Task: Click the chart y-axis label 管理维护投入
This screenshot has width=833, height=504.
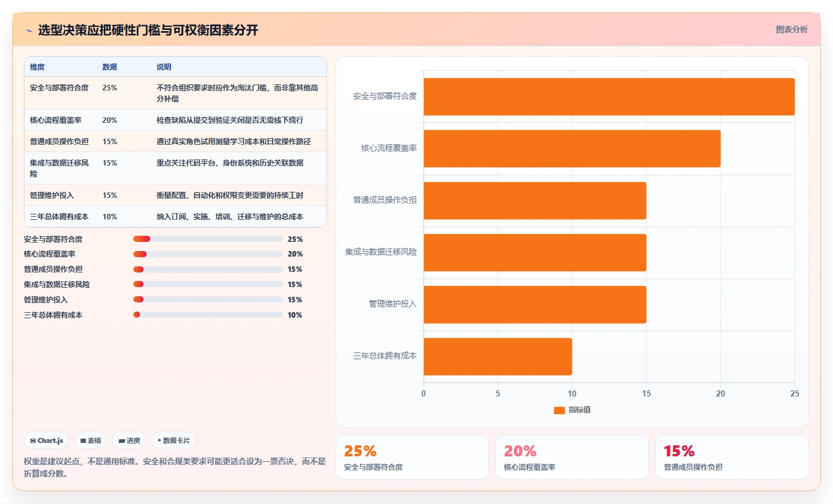Action: (x=393, y=304)
